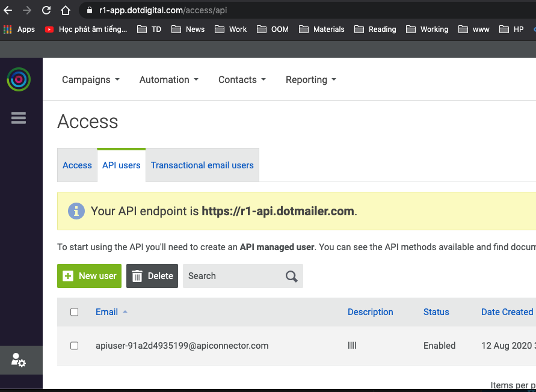Open the hamburger sidebar menu
Viewport: 536px width, 392px height.
tap(19, 118)
